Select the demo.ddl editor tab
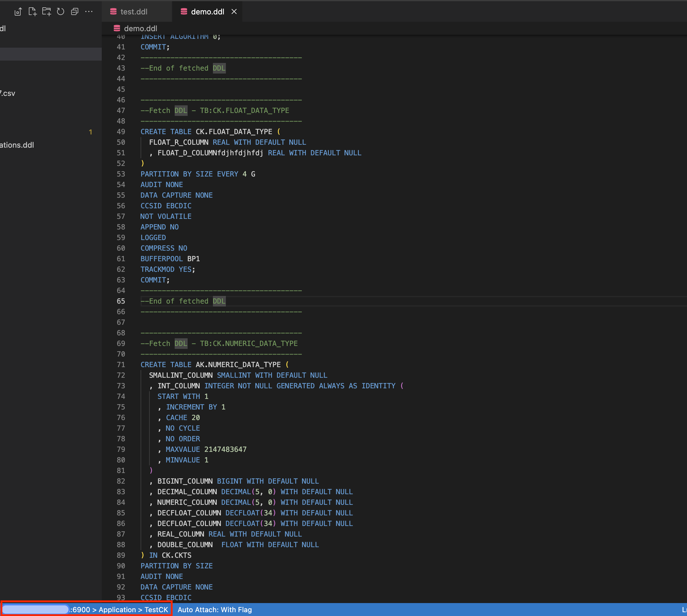Viewport: 687px width, 616px height. tap(207, 12)
